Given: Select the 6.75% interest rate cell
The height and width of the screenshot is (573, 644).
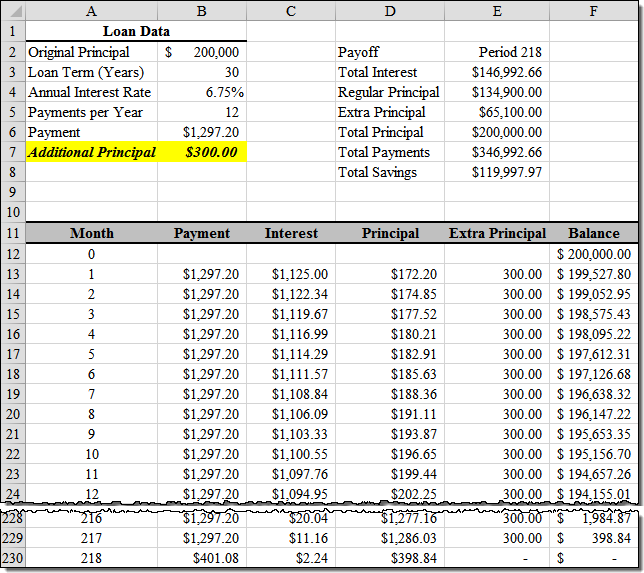Looking at the screenshot, I should click(x=202, y=92).
